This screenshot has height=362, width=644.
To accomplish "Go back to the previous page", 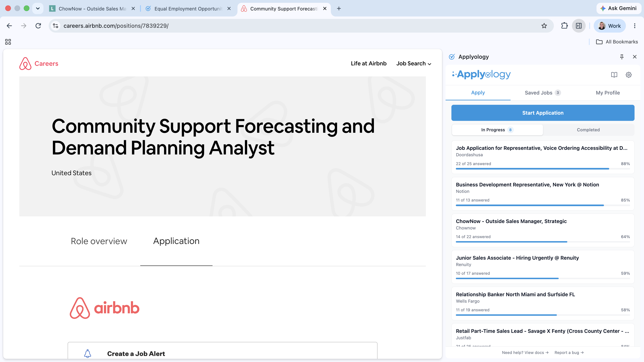I will [x=9, y=26].
